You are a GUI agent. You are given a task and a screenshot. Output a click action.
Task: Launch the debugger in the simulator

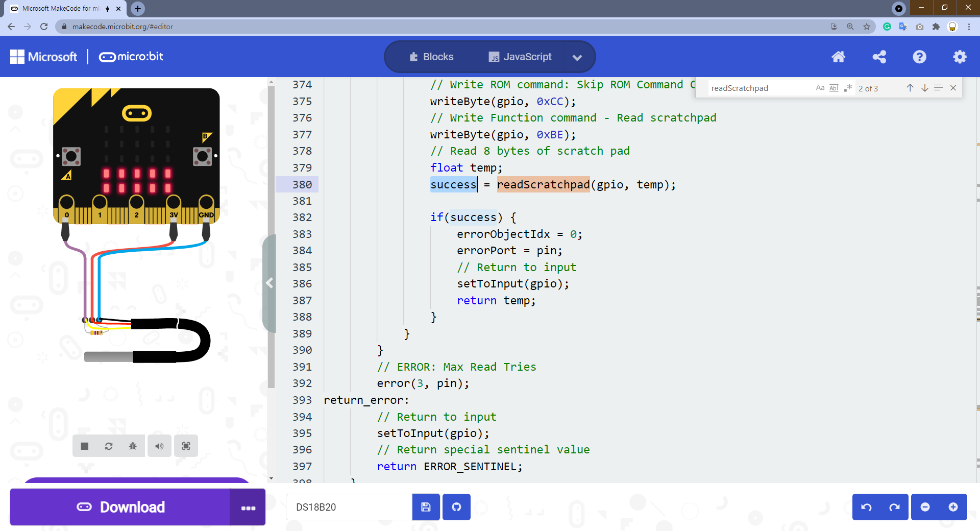(133, 446)
